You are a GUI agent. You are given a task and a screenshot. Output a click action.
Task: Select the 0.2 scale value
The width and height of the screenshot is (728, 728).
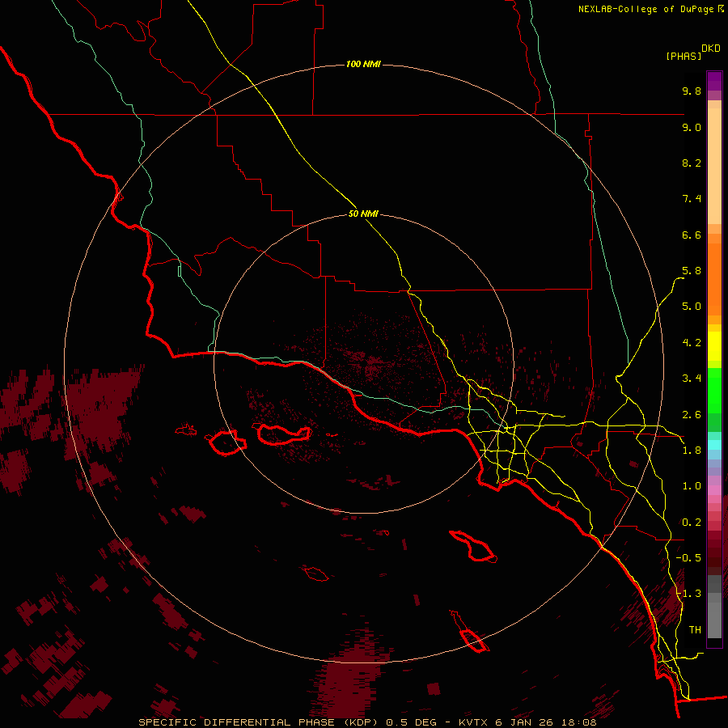point(692,523)
